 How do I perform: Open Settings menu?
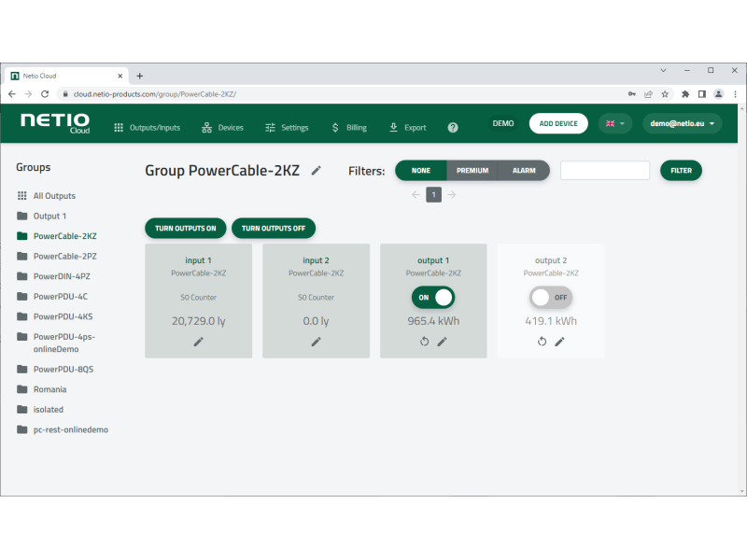pyautogui.click(x=287, y=128)
